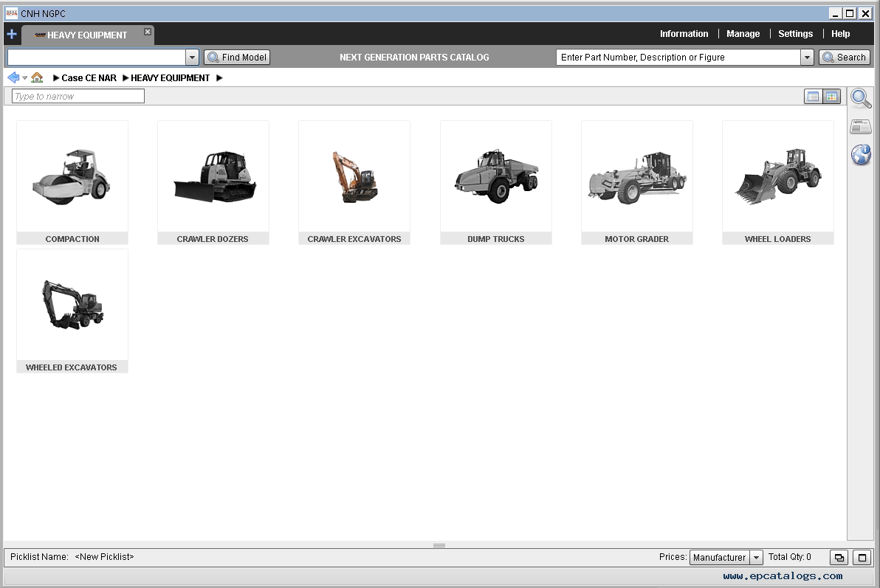Screen dimensions: 880x588
Task: Close the HEAVY EQUIPMENT tab
Action: pyautogui.click(x=148, y=32)
